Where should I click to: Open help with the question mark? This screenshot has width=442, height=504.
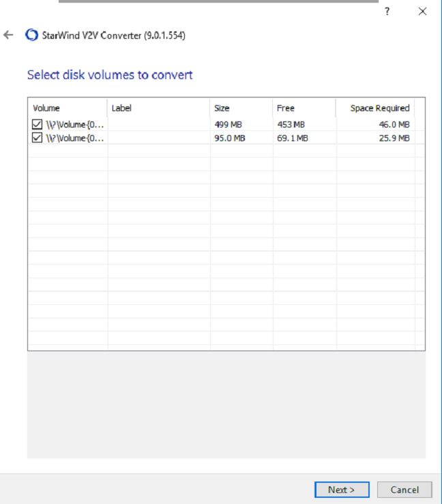(x=387, y=11)
